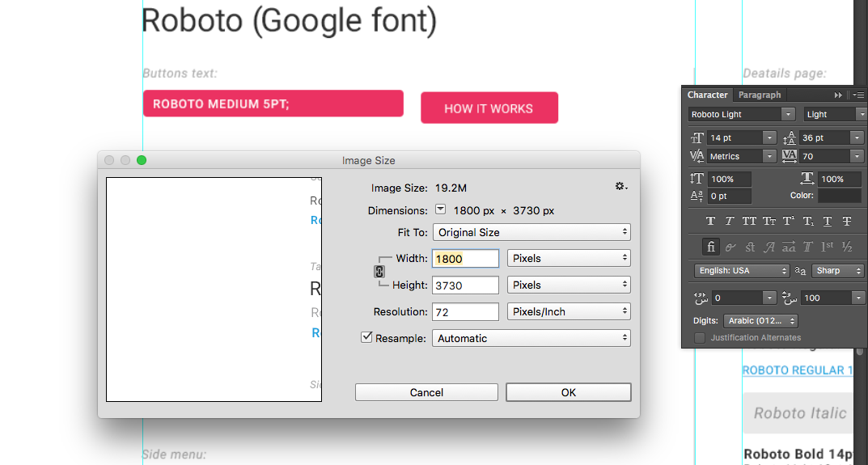Toggle Discretionary Ligatures (st) OpenType option
The image size is (868, 465).
point(750,247)
